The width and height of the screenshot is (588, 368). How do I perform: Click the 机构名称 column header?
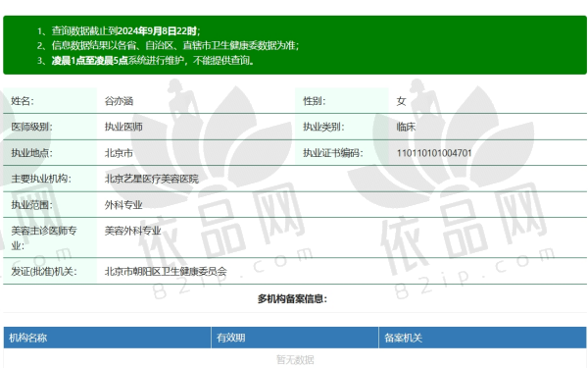point(107,338)
